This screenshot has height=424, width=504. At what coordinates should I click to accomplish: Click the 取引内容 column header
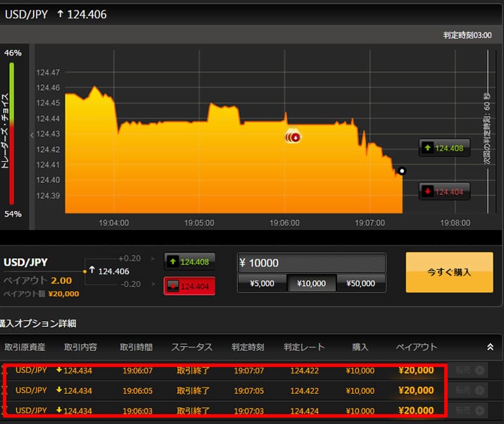(x=80, y=347)
